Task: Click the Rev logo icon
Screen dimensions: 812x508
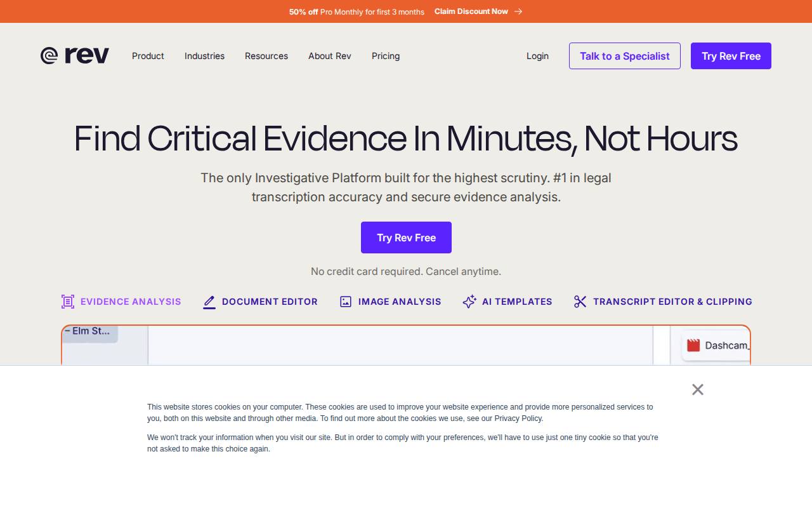Action: 49,56
